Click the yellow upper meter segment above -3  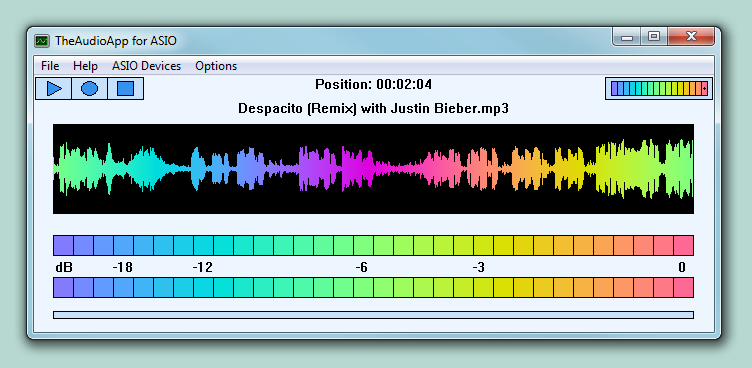(x=483, y=245)
